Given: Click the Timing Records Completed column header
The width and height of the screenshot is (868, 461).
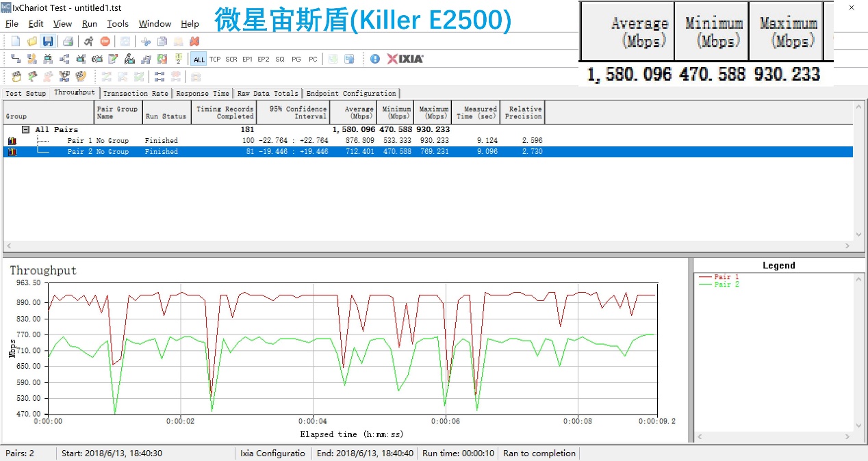Looking at the screenshot, I should pyautogui.click(x=224, y=112).
